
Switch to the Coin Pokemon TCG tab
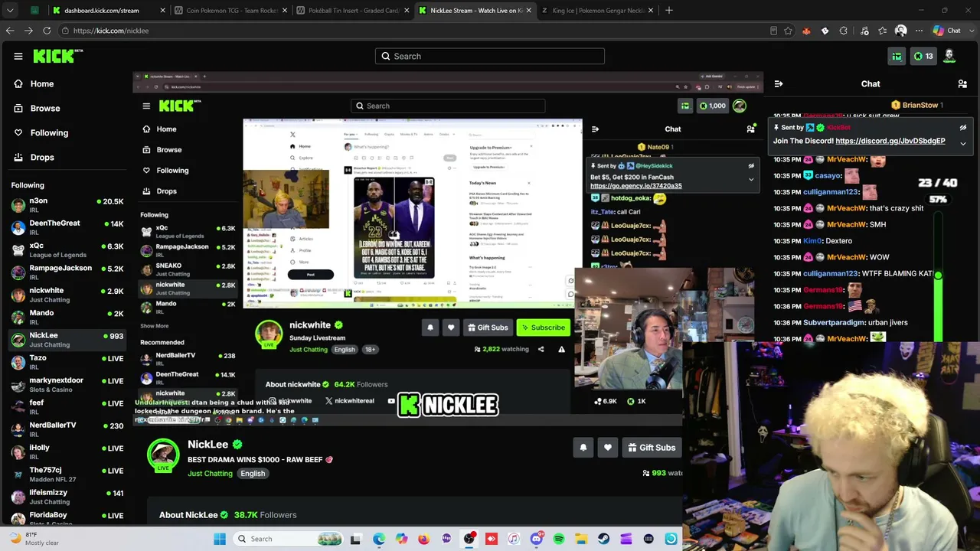click(x=230, y=11)
